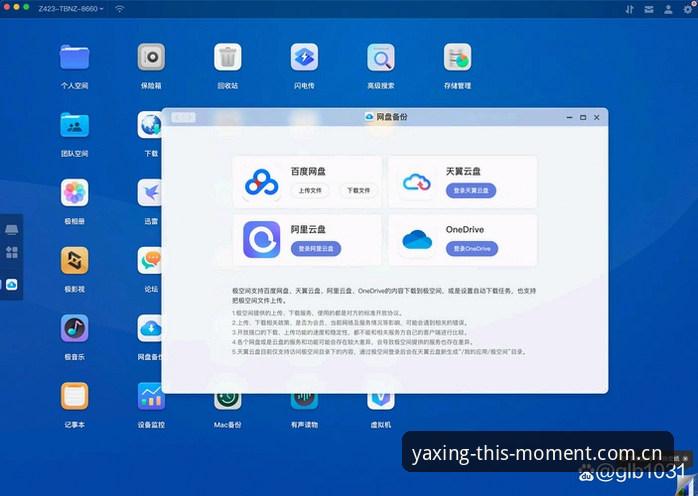Click the 登录阿里云盘 button
698x496 pixels.
click(316, 248)
